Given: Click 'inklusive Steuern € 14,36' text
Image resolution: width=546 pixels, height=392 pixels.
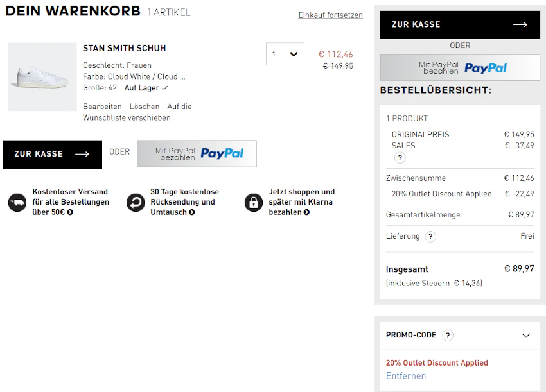Looking at the screenshot, I should pyautogui.click(x=434, y=283).
